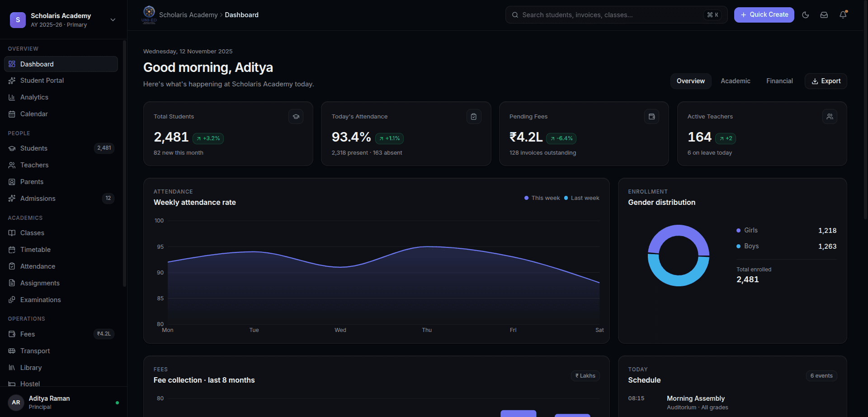Click the Fees wallet icon in sidebar

click(12, 334)
